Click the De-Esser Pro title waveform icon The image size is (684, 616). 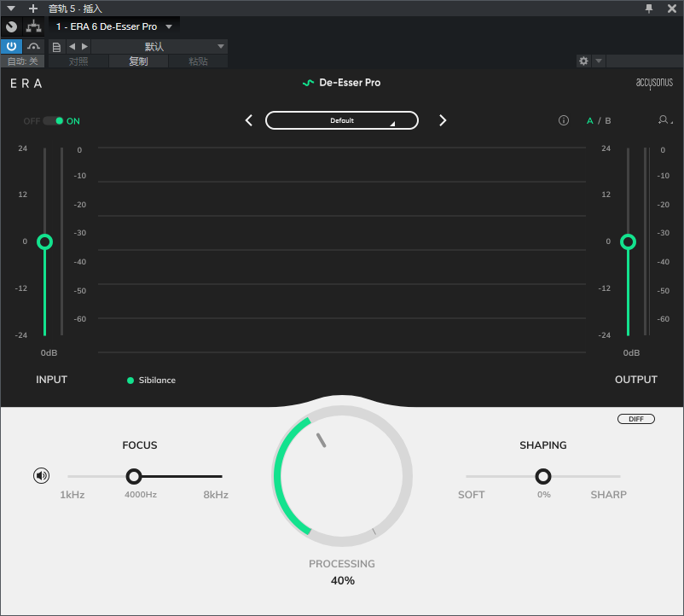pyautogui.click(x=309, y=83)
